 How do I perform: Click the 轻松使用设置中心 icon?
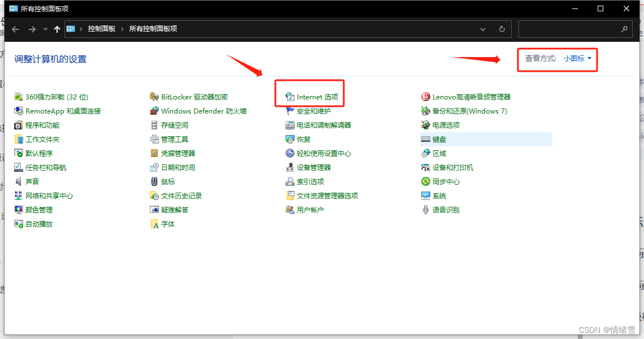(290, 153)
